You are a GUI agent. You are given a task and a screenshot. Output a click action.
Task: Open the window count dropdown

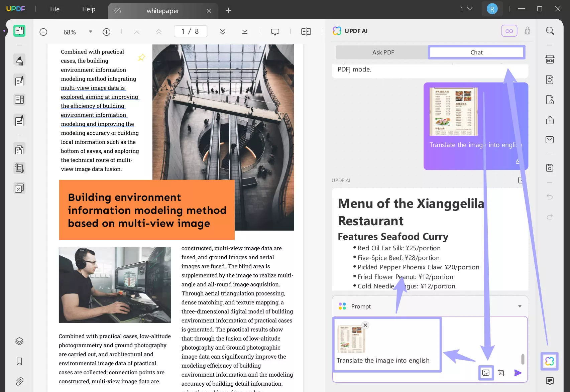pos(466,9)
